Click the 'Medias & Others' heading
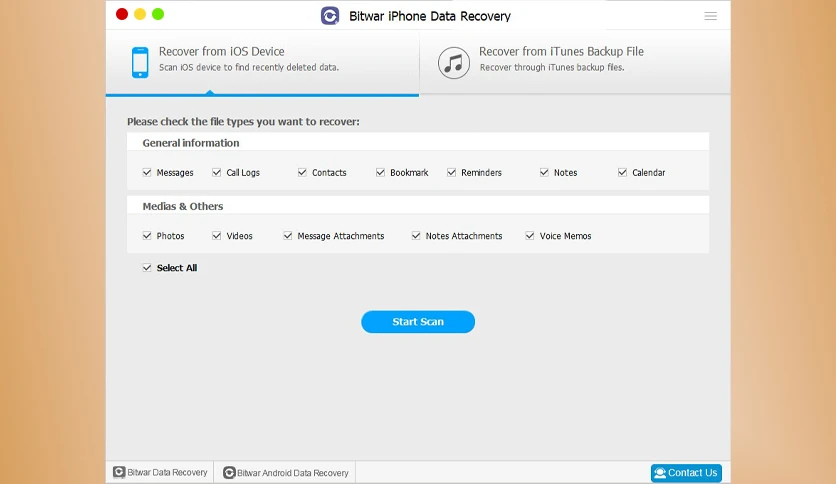 (183, 206)
